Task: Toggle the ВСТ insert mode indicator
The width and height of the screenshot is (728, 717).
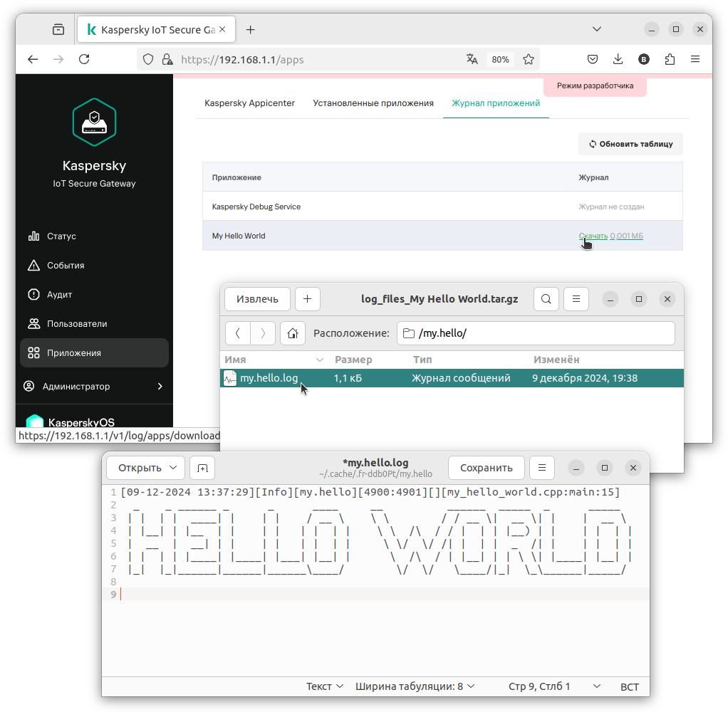Action: pos(630,687)
